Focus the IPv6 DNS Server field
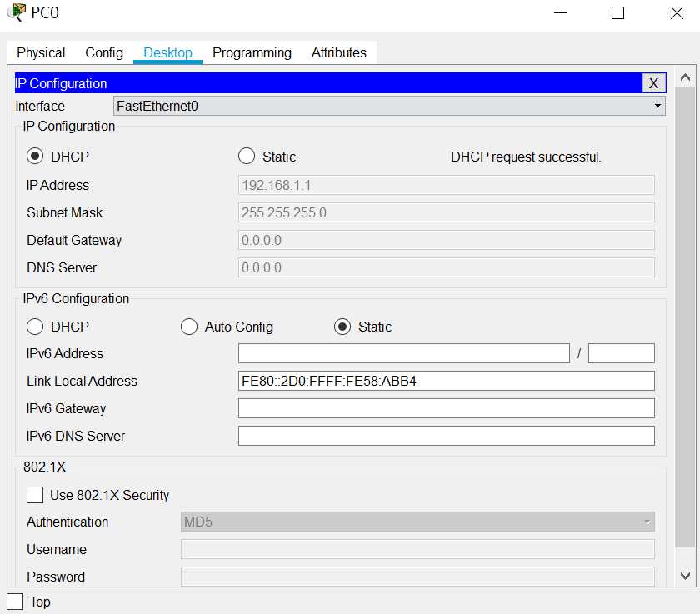 point(447,436)
